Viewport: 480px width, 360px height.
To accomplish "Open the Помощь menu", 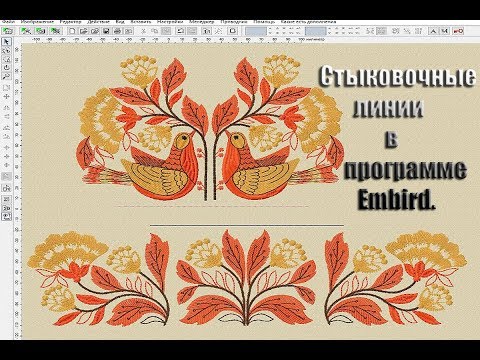I will click(x=264, y=22).
